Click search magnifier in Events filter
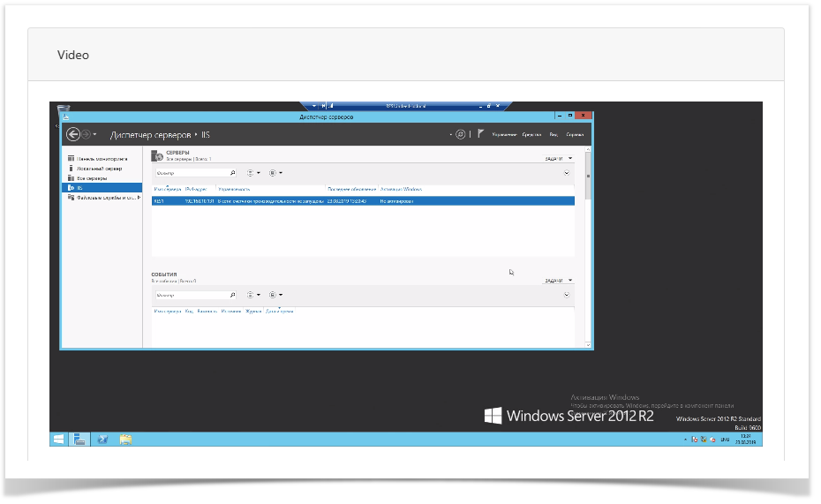 232,295
